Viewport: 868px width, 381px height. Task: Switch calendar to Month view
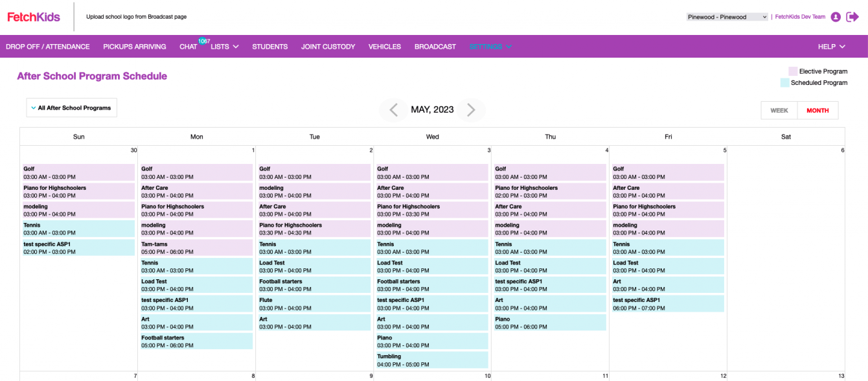pyautogui.click(x=817, y=111)
